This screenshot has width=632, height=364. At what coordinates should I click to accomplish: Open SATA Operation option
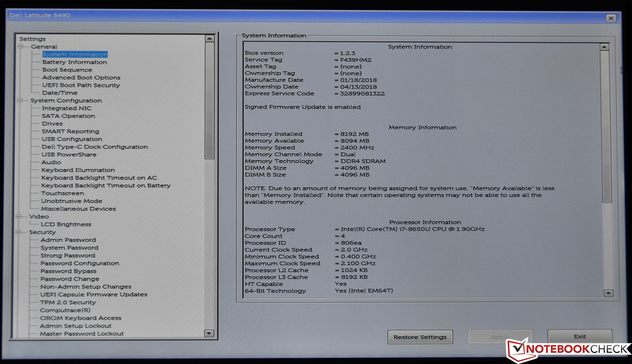pyautogui.click(x=68, y=116)
